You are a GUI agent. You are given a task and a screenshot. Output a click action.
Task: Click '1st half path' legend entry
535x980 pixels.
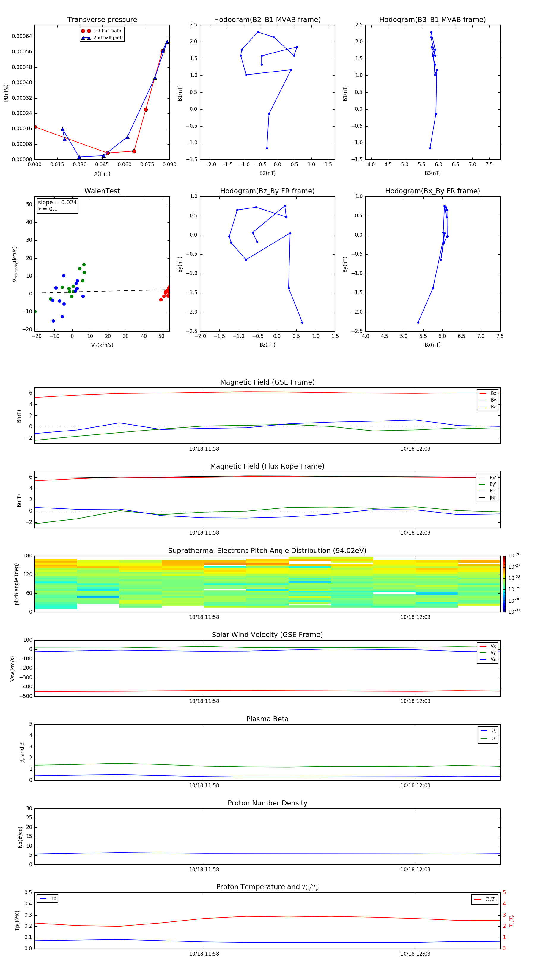click(x=101, y=31)
